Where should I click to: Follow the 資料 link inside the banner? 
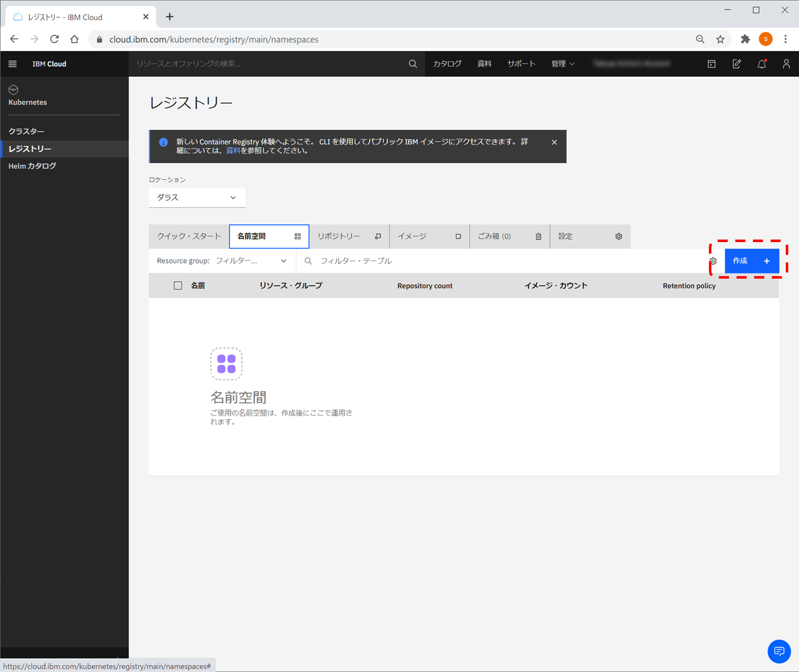point(233,151)
